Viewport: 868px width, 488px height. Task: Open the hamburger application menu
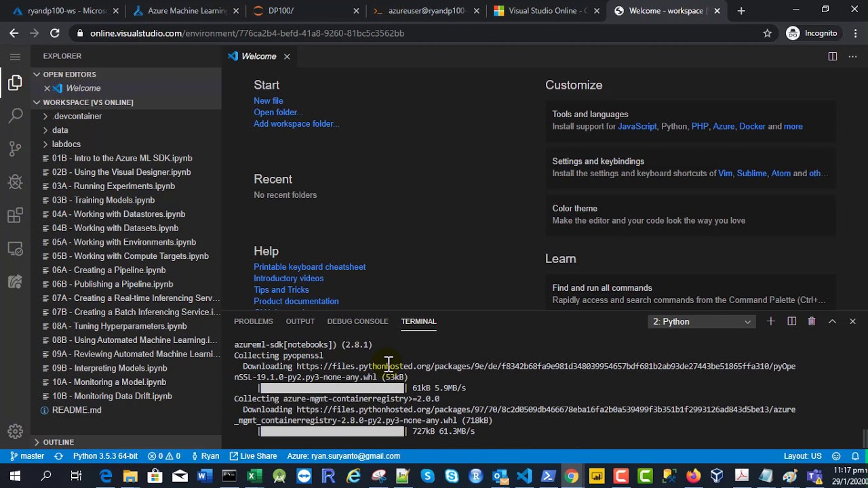pos(15,56)
